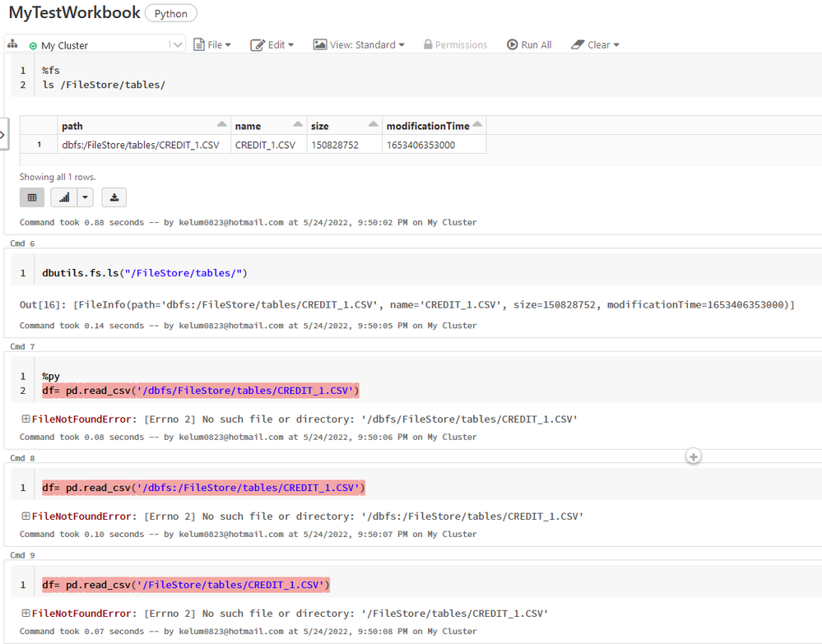Sort table by the modificationTime column
Image resolution: width=822 pixels, height=644 pixels.
pos(477,125)
